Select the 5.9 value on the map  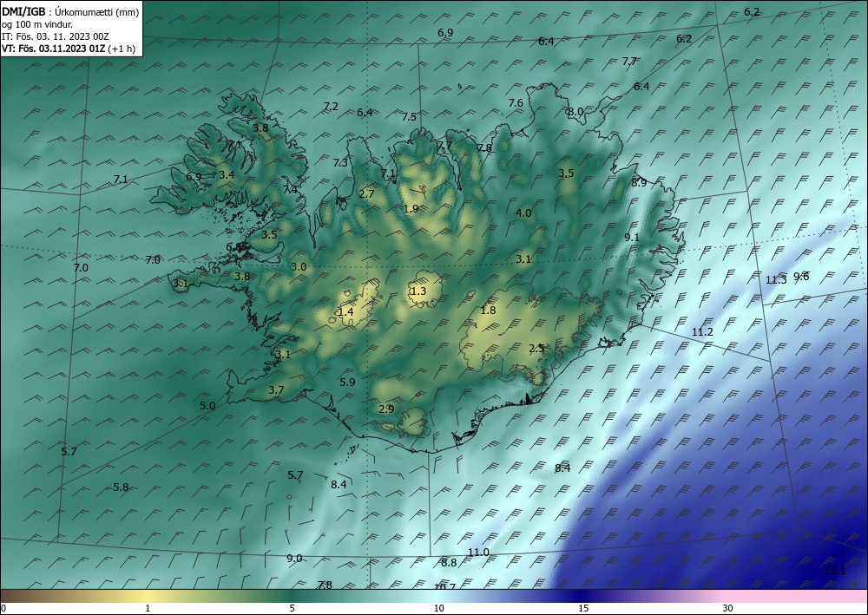click(348, 382)
